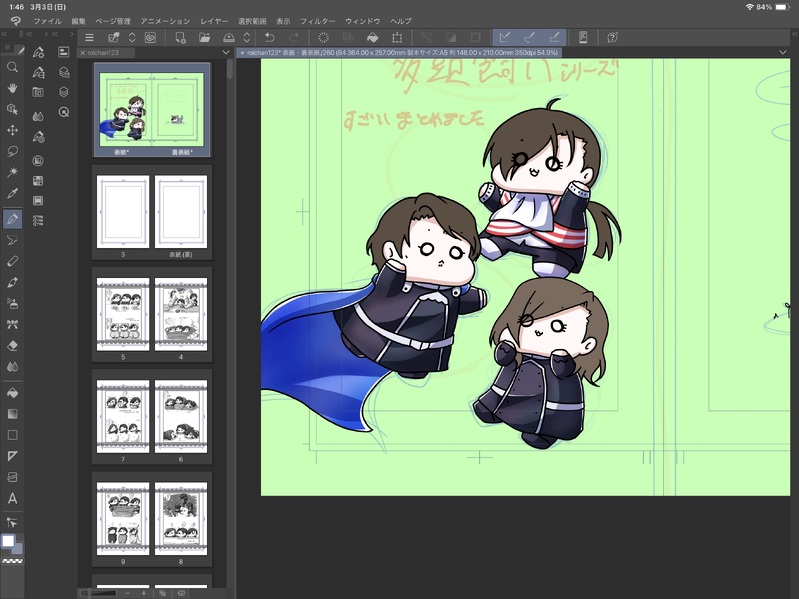Create a new canvas document
Image resolution: width=799 pixels, height=599 pixels.
pyautogui.click(x=180, y=38)
